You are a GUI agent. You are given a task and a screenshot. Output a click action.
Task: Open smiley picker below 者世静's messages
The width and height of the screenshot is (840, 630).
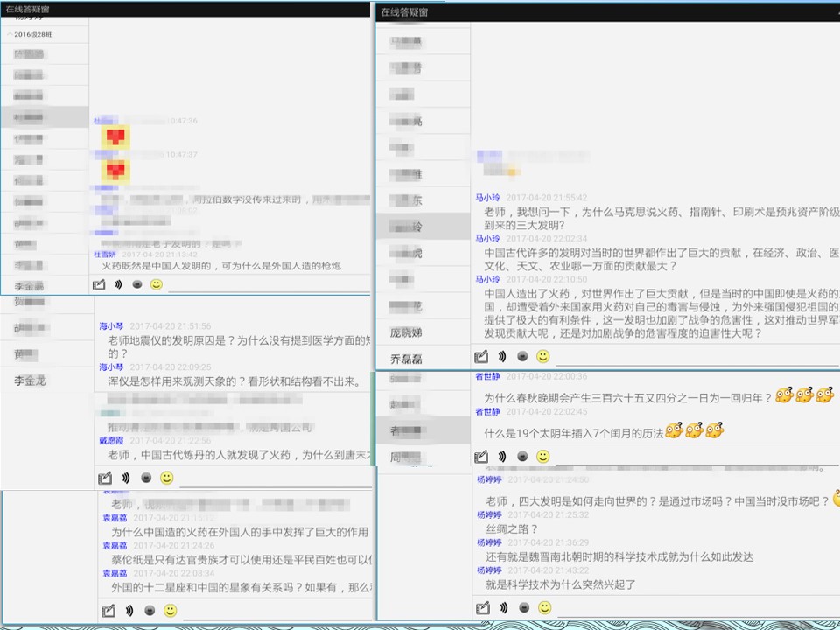tap(543, 457)
